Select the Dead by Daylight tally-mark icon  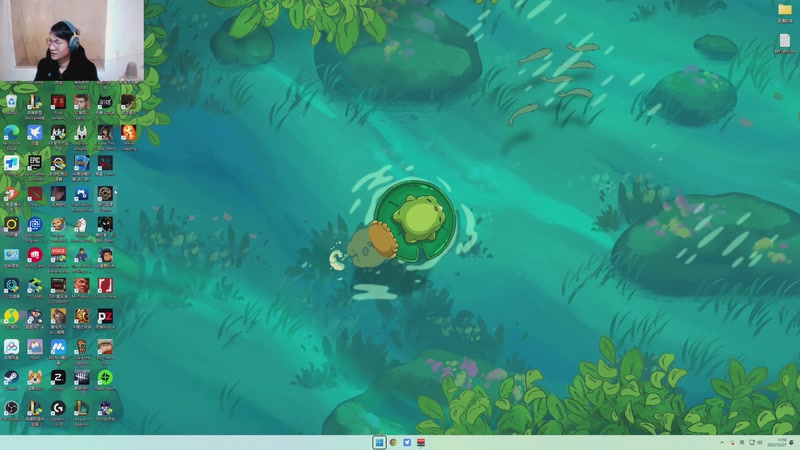(82, 378)
